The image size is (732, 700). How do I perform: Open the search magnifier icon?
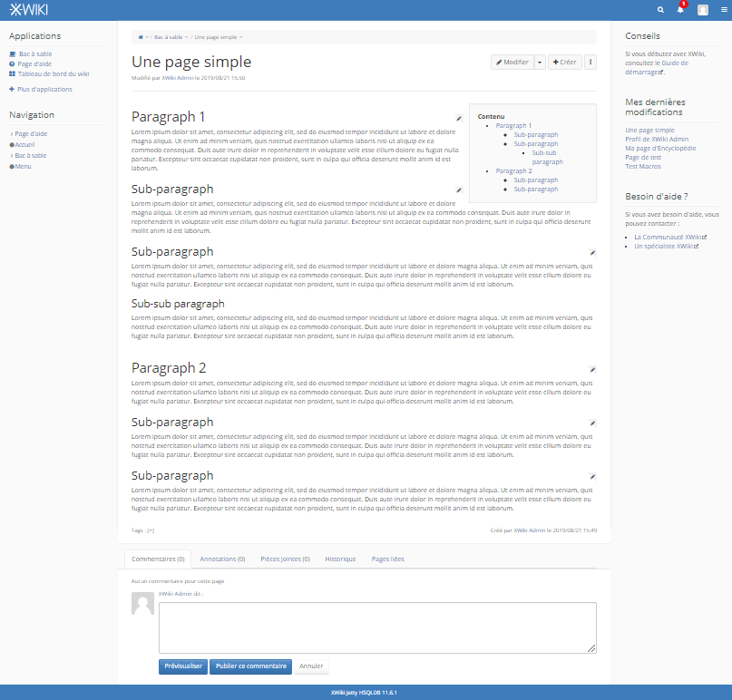660,10
